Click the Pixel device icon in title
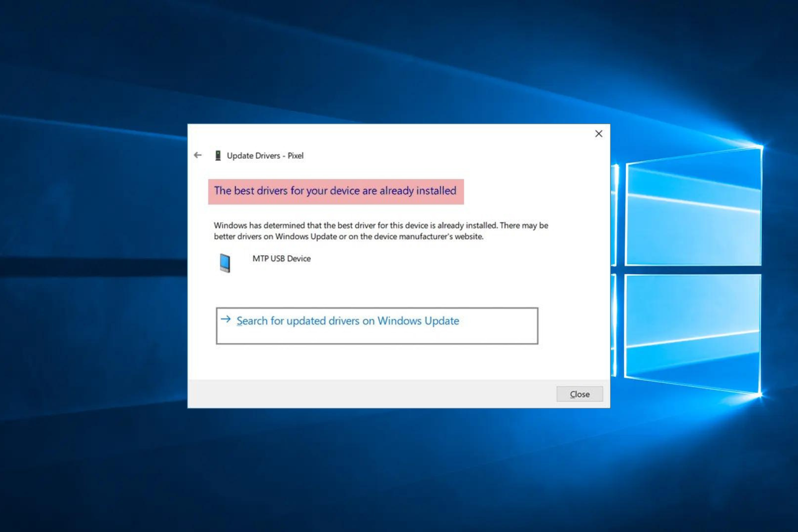Image resolution: width=798 pixels, height=532 pixels. coord(218,156)
